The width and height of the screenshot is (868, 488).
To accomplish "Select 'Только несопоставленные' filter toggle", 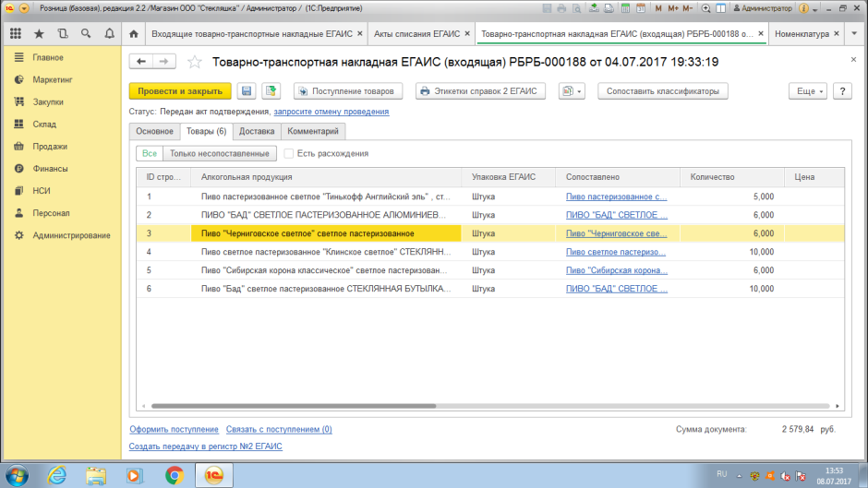I will click(x=220, y=154).
